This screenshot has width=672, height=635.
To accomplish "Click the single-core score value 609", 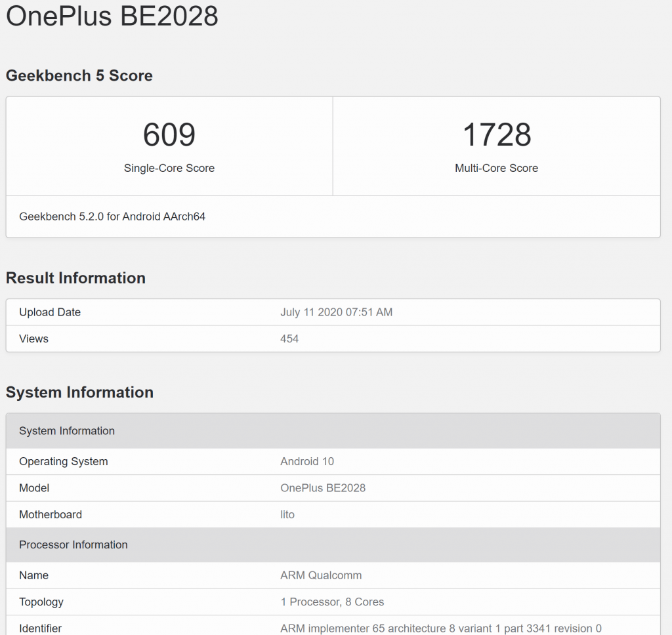I will [169, 134].
